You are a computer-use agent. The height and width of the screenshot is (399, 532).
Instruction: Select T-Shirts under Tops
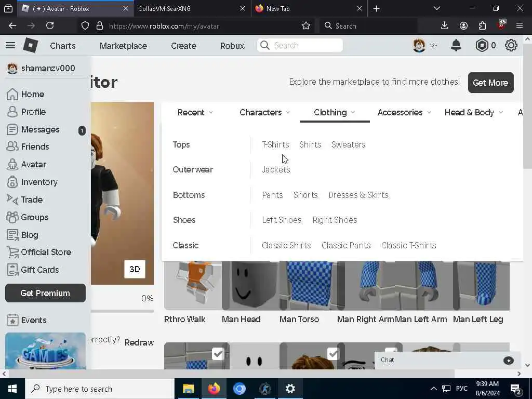click(275, 144)
